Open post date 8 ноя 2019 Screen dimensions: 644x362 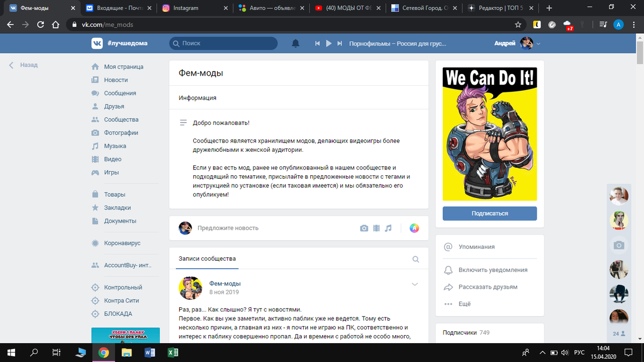[224, 292]
